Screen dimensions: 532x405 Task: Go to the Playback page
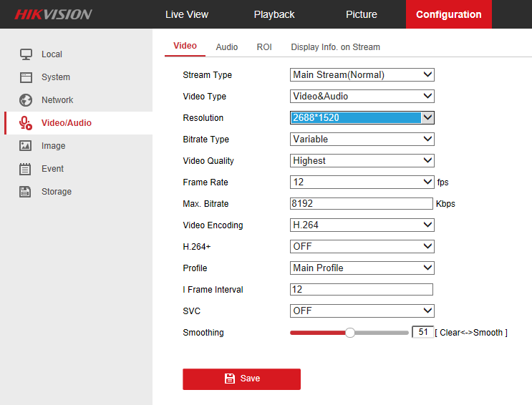pos(274,14)
